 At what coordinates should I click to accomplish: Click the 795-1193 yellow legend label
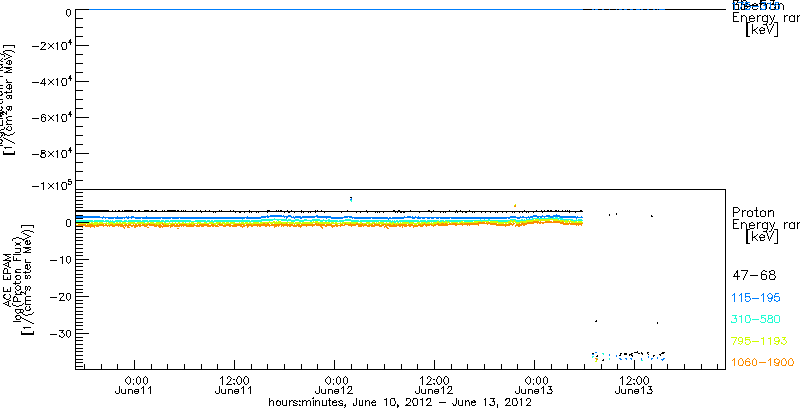click(759, 341)
